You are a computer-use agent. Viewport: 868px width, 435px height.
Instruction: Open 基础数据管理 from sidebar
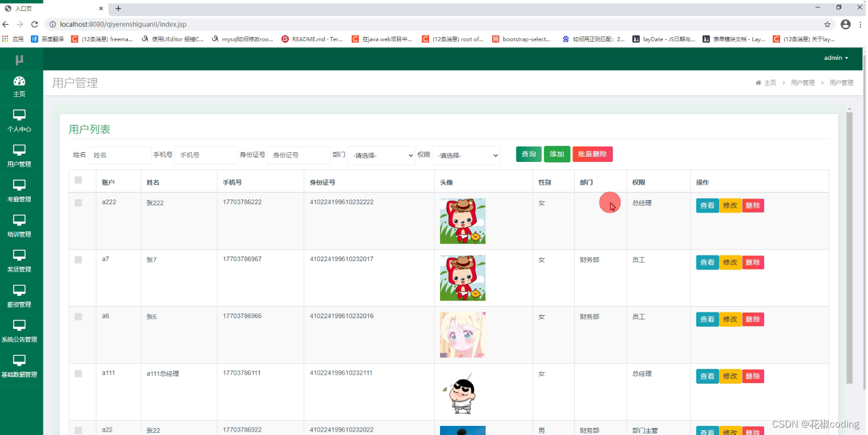pos(21,366)
